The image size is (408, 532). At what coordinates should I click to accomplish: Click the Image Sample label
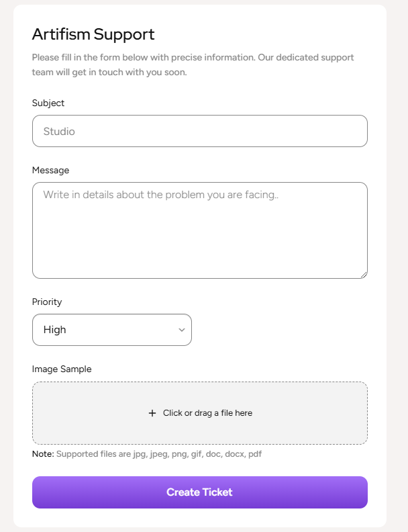(62, 369)
